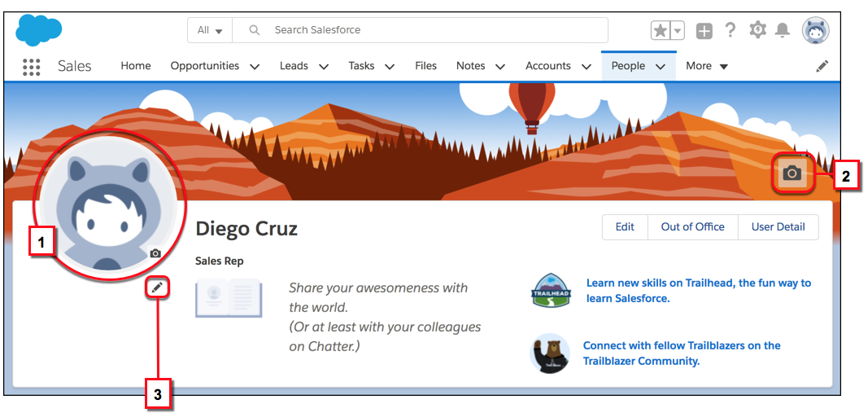868x417 pixels.
Task: Open the User Detail button
Action: coord(779,226)
